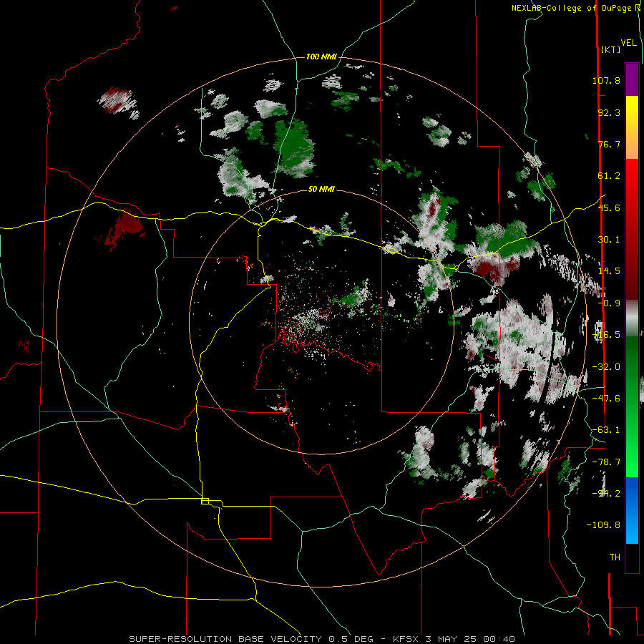Viewport: 644px width, 644px height.
Task: Select the -78.7 legend value
Action: point(606,462)
